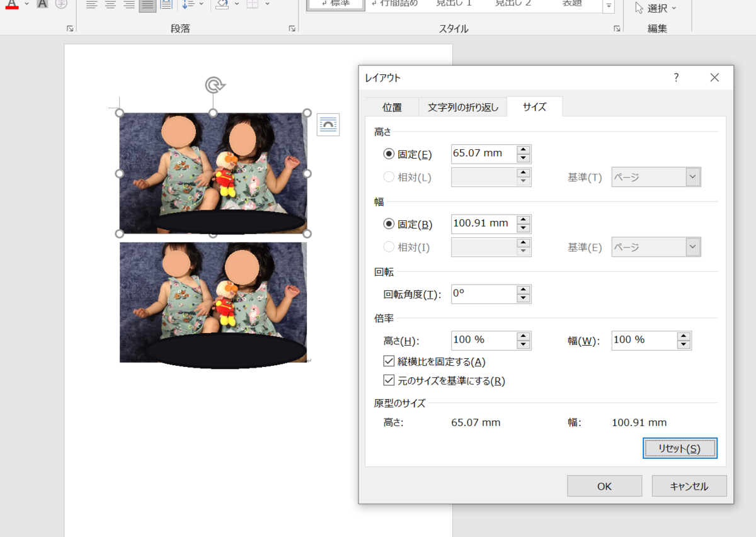Align paragraph text to the right

(x=129, y=4)
